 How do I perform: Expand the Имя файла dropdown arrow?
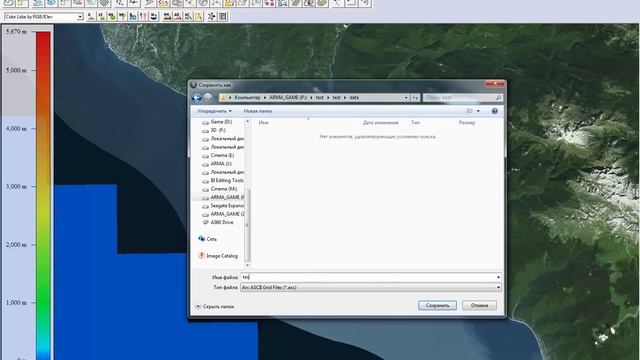pyautogui.click(x=498, y=277)
